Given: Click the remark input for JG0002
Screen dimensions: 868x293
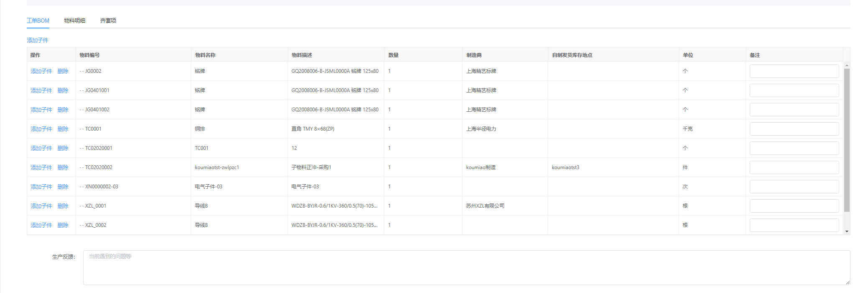Looking at the screenshot, I should pyautogui.click(x=794, y=71).
